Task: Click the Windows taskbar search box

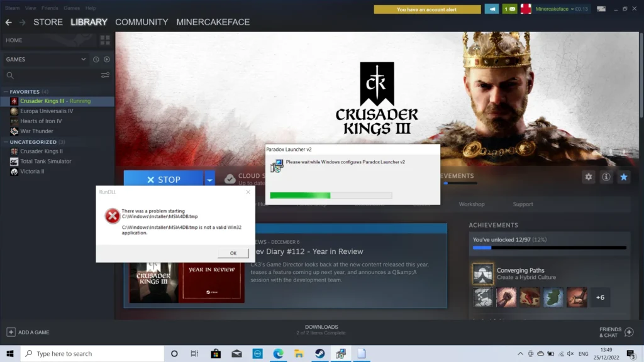Action: point(92,353)
